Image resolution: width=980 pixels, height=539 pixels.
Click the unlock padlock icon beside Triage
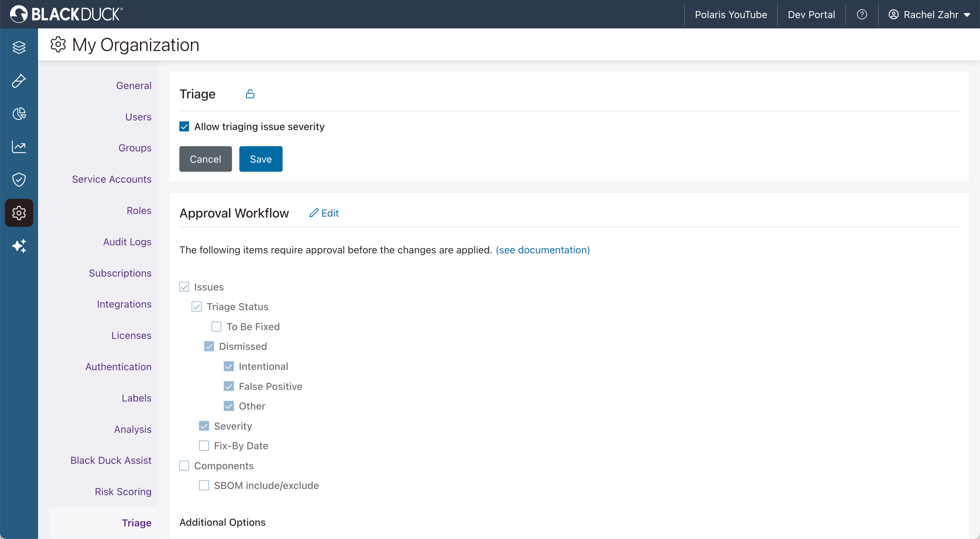coord(250,94)
